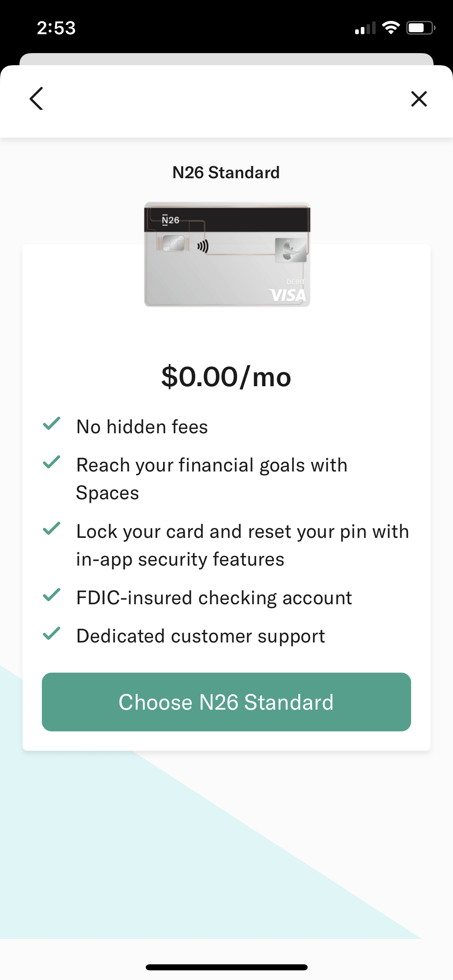The image size is (453, 980).
Task: Tap the N26 Standard title
Action: tap(226, 173)
